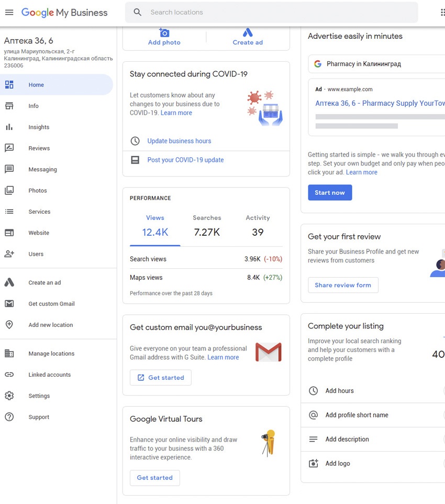Image resolution: width=445 pixels, height=504 pixels.
Task: Click Learn more in G Suite card
Action: [223, 357]
